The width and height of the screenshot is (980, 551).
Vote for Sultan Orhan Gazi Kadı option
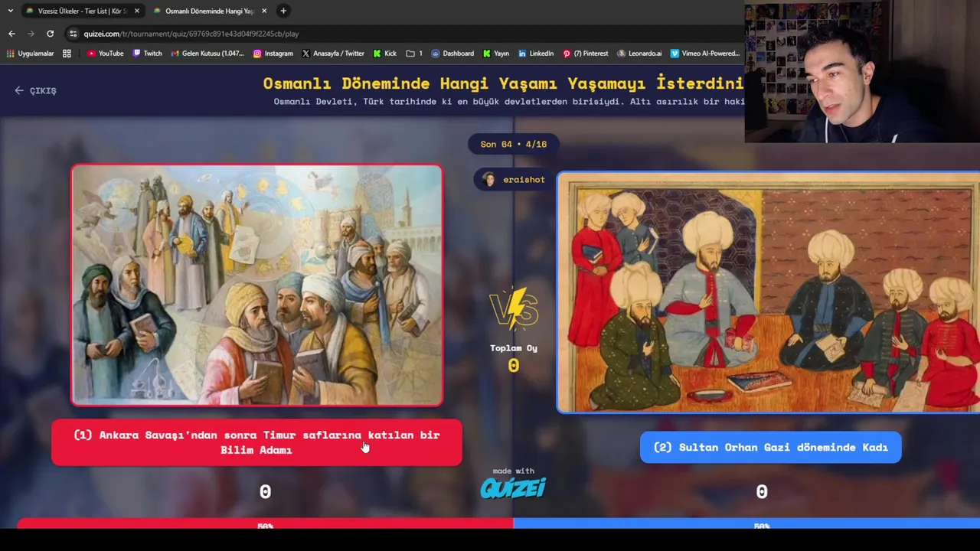770,447
